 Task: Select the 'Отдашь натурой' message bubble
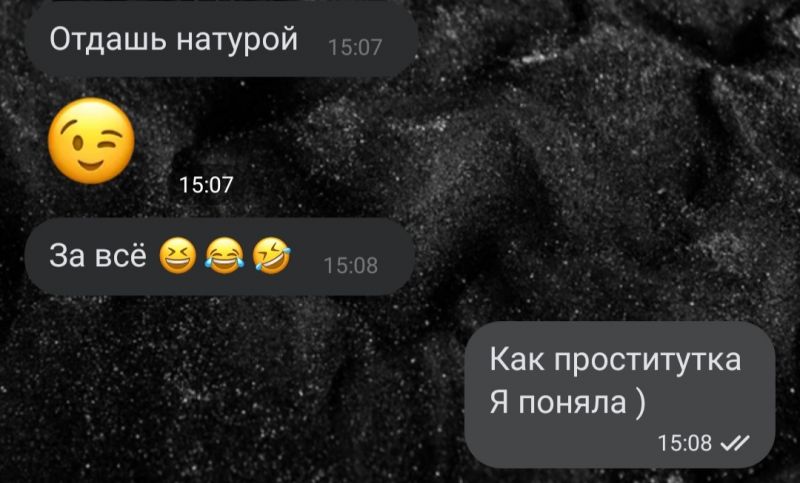pyautogui.click(x=221, y=39)
